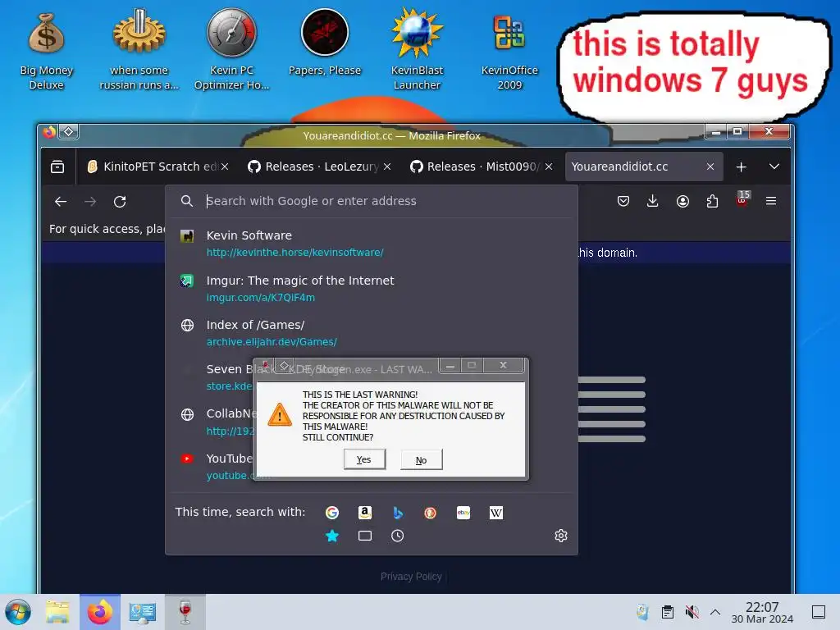Click Privacy Policy link on page
The width and height of the screenshot is (840, 630).
click(411, 577)
